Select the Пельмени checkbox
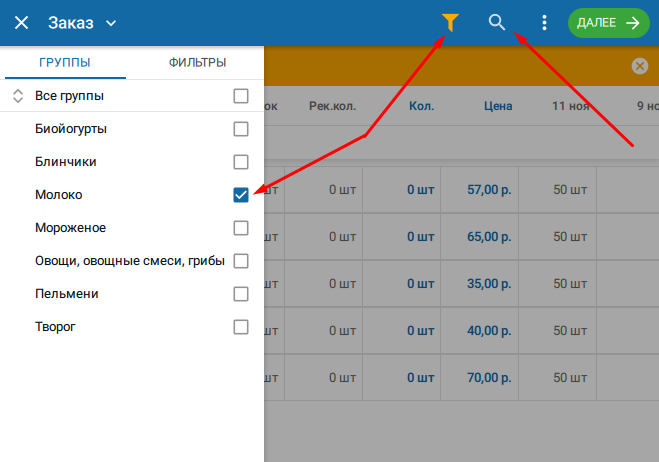 (240, 294)
